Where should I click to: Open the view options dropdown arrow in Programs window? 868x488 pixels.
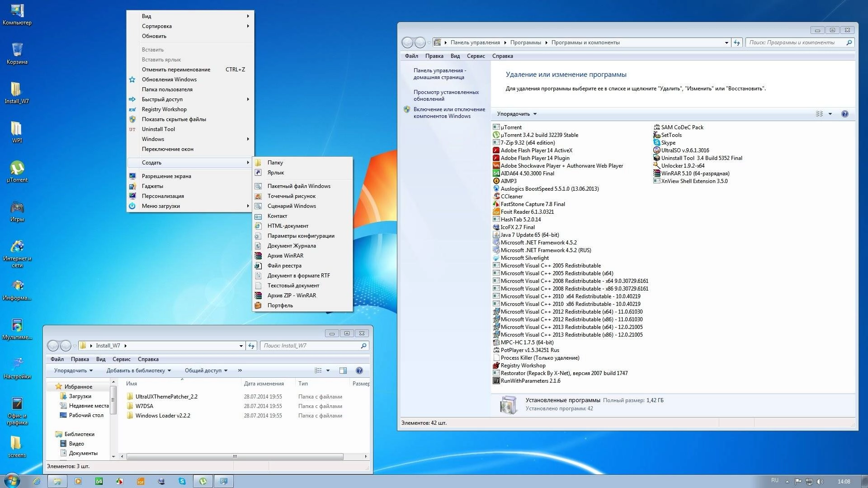[x=830, y=114]
